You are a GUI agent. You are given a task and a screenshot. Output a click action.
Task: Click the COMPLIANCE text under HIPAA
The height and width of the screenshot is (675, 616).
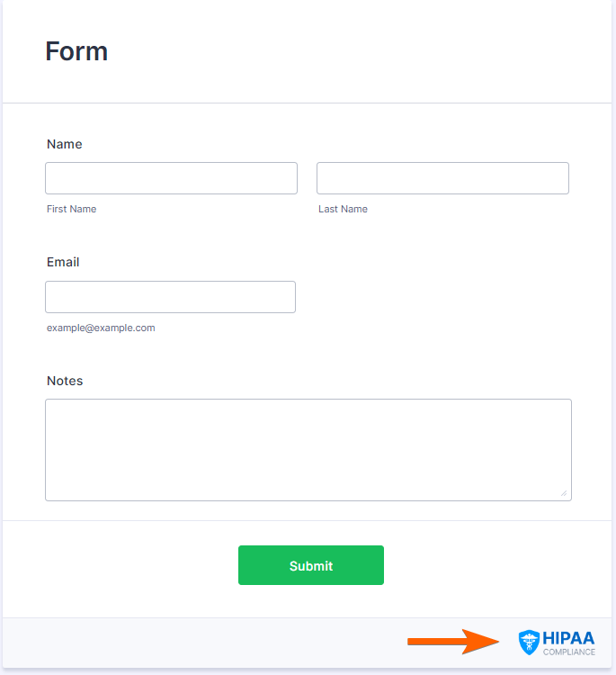(x=568, y=652)
